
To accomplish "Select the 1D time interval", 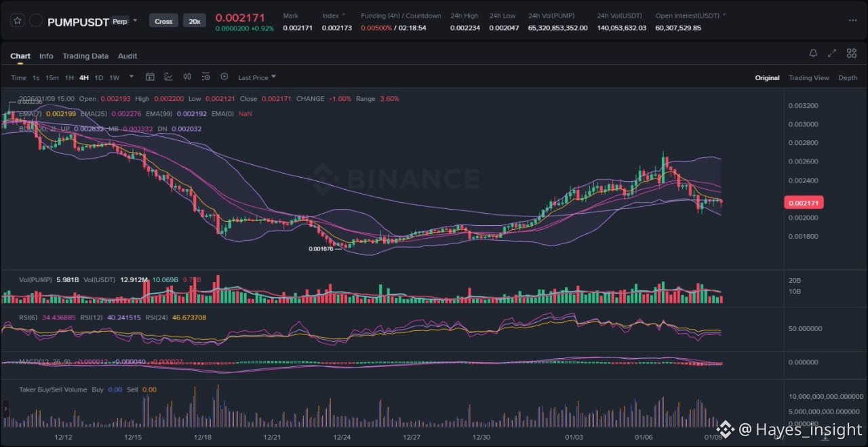I will [99, 78].
